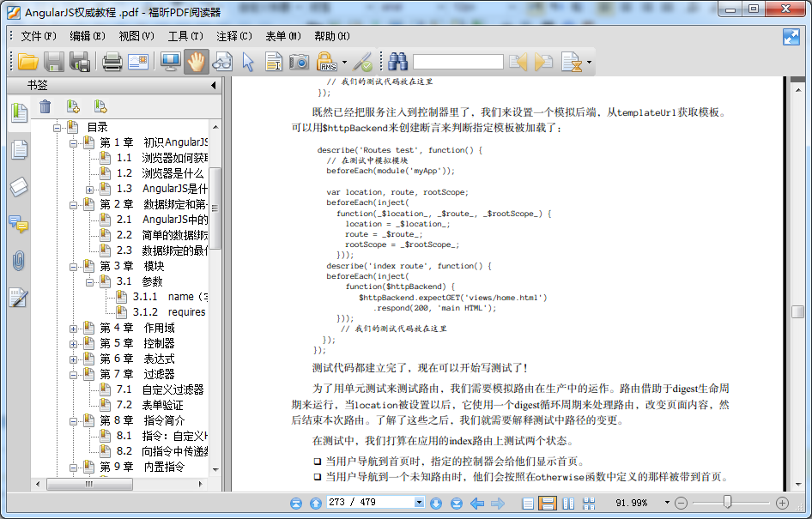This screenshot has width=812, height=519.
Task: Switch to continuous facing layout
Action: tap(590, 503)
